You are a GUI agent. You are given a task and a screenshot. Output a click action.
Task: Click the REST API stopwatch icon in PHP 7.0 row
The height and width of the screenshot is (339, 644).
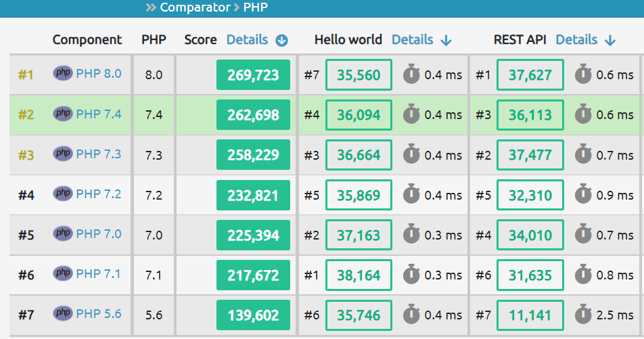point(583,234)
